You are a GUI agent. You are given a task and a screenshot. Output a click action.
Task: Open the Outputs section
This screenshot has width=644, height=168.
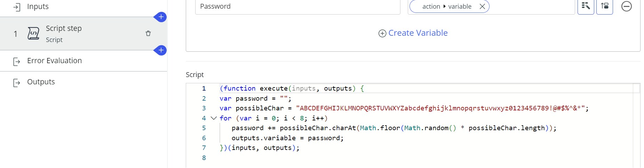point(84,82)
